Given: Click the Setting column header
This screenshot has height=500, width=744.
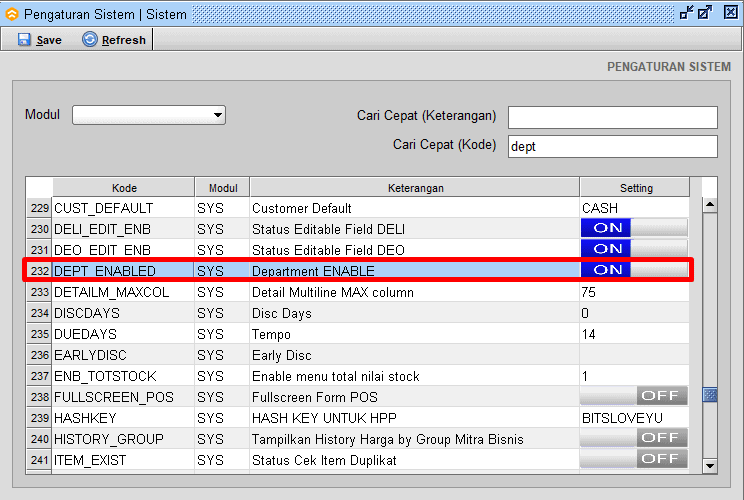Looking at the screenshot, I should [x=635, y=188].
